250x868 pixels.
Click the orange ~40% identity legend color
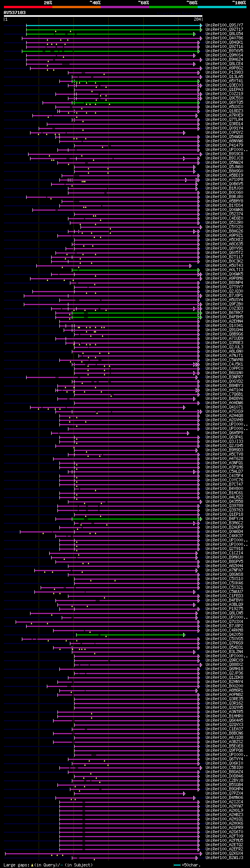point(76,7)
